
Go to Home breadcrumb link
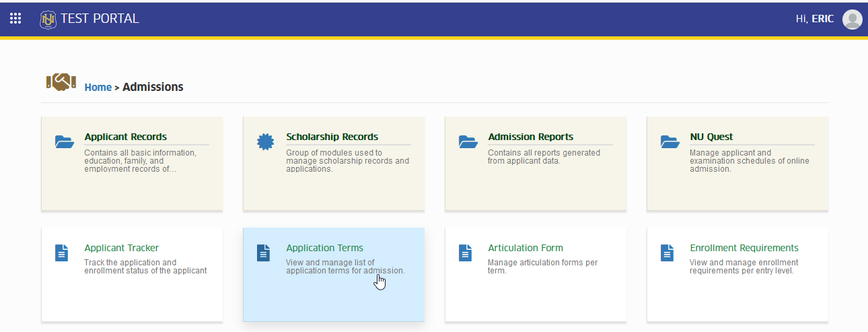coord(98,87)
